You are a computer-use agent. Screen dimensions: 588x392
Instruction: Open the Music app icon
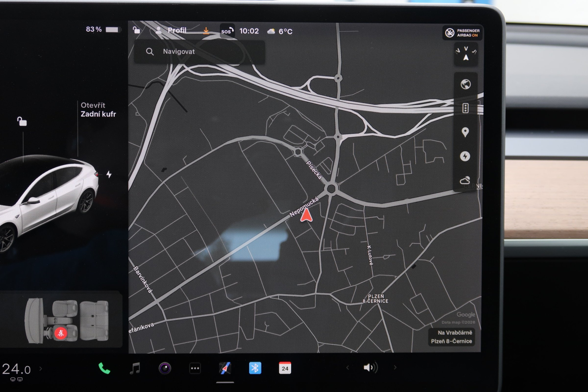(x=135, y=368)
